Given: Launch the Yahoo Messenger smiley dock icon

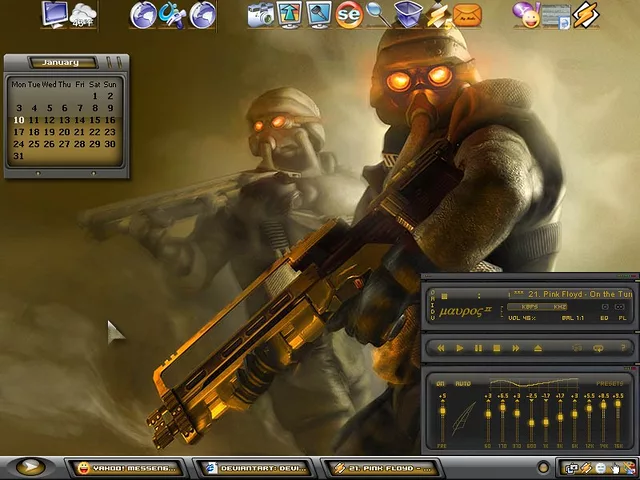Looking at the screenshot, I should (526, 15).
